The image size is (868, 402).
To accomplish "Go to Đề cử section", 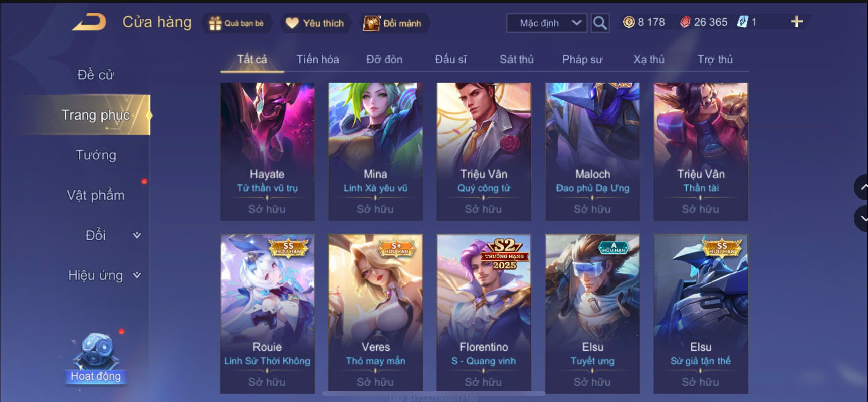I will tap(96, 75).
